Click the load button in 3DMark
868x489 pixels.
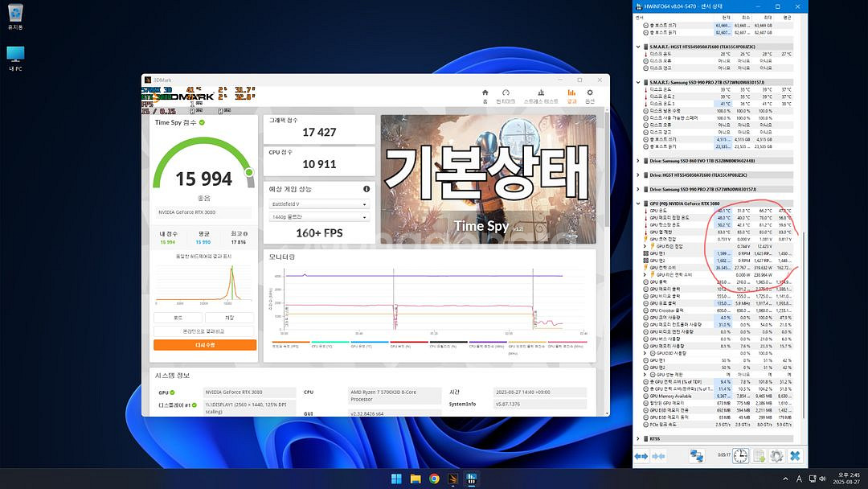178,318
